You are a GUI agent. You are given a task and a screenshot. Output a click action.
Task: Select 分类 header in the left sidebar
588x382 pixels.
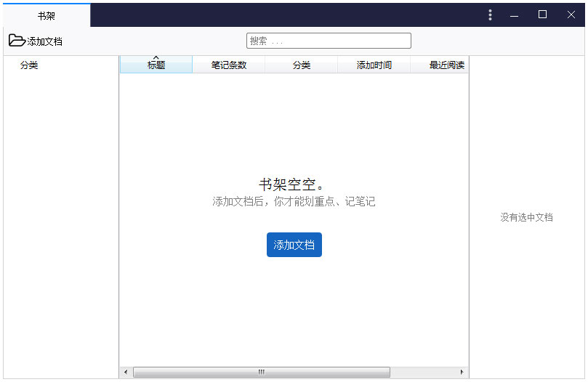click(x=29, y=65)
